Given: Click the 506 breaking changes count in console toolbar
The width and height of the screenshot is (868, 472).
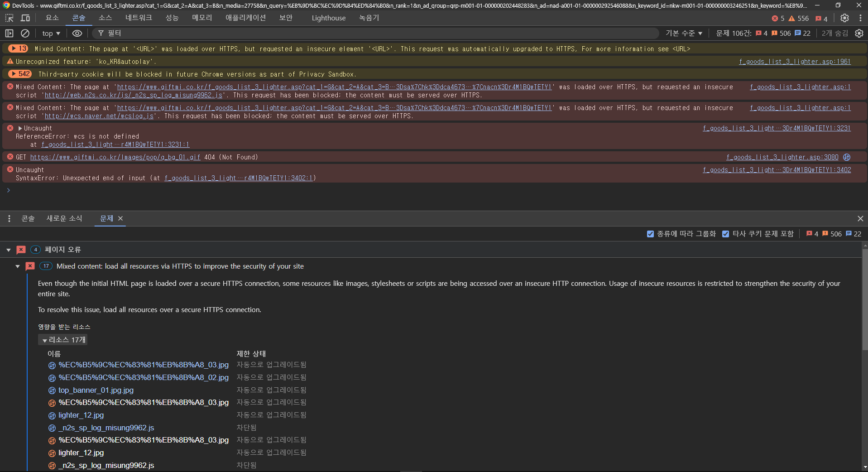Looking at the screenshot, I should click(x=781, y=33).
